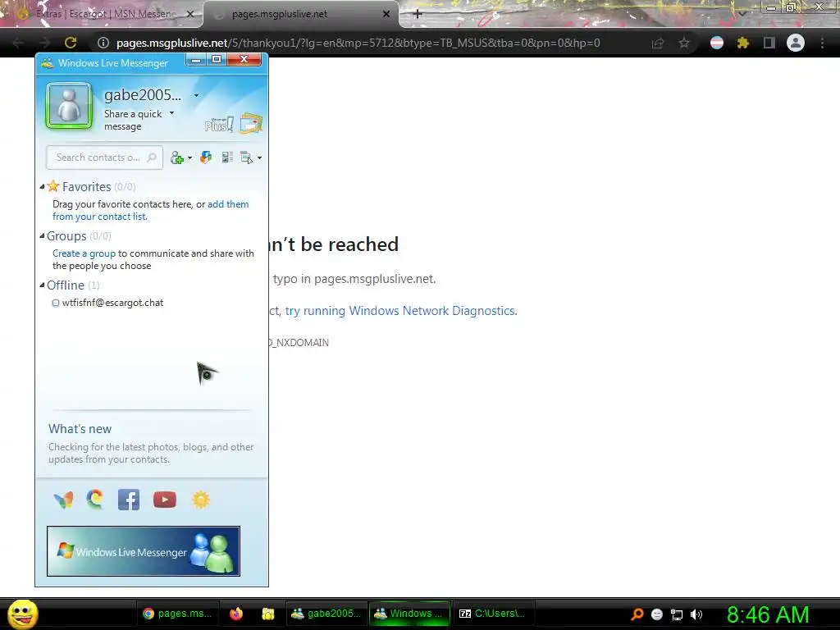Open a new browser tab

pyautogui.click(x=418, y=14)
